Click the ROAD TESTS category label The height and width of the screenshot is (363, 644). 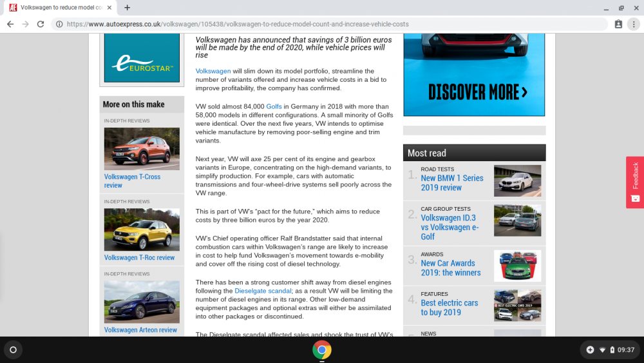[437, 170]
